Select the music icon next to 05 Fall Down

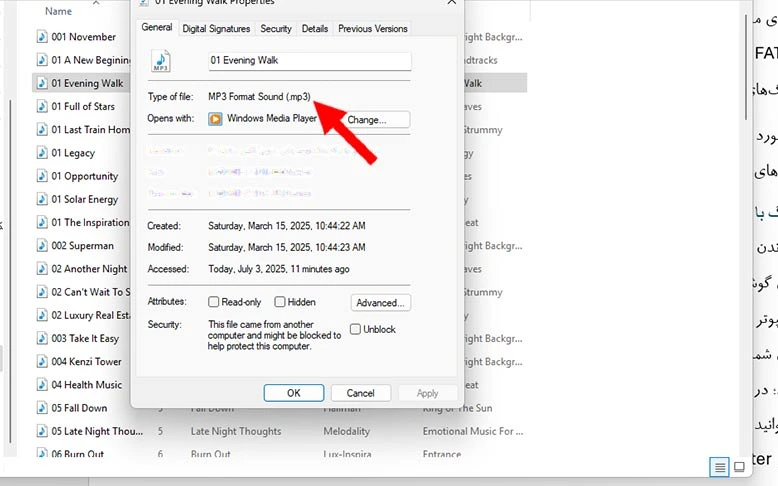pyautogui.click(x=42, y=408)
